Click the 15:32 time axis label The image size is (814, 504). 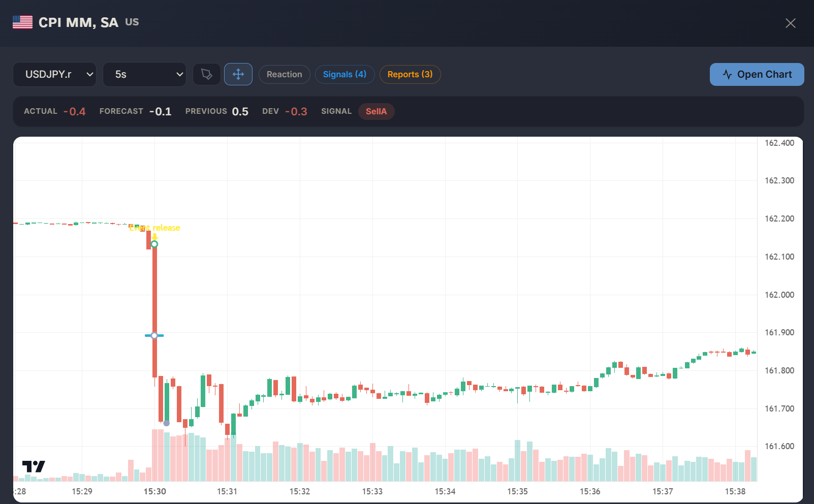coord(300,491)
